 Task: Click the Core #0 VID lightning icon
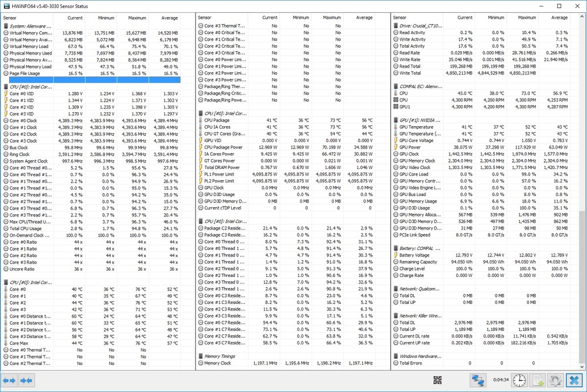pos(5,94)
